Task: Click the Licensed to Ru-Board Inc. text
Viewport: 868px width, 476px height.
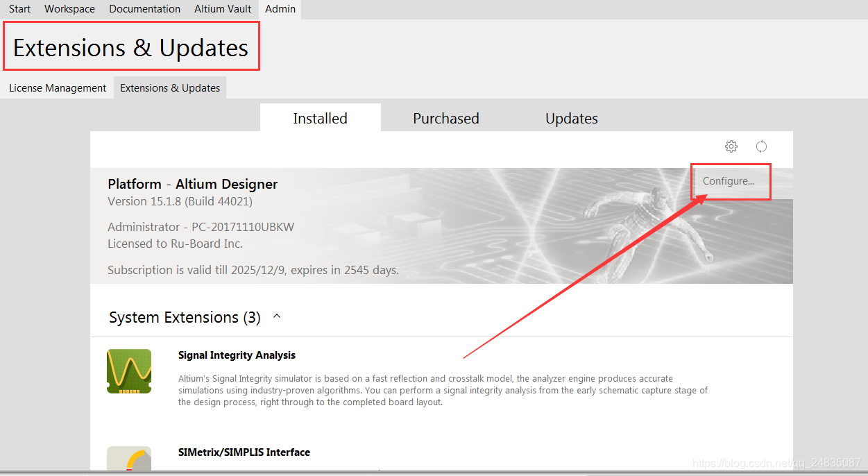Action: tap(175, 244)
